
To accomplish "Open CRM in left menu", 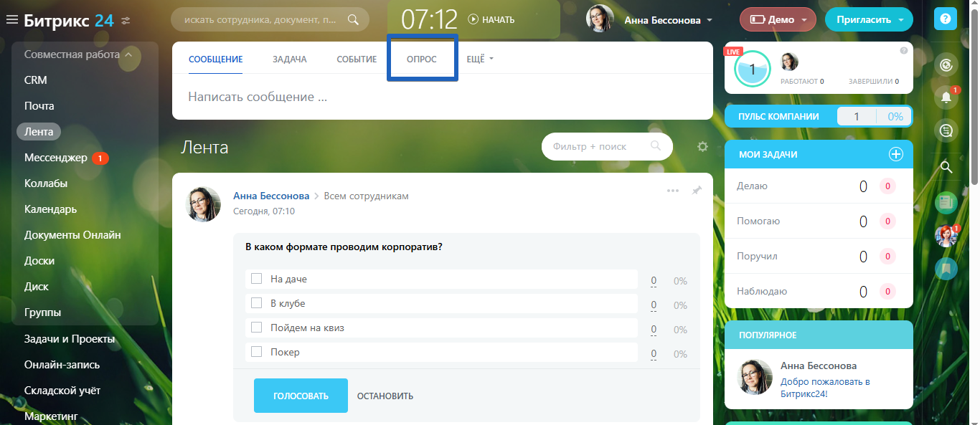I will click(x=36, y=80).
